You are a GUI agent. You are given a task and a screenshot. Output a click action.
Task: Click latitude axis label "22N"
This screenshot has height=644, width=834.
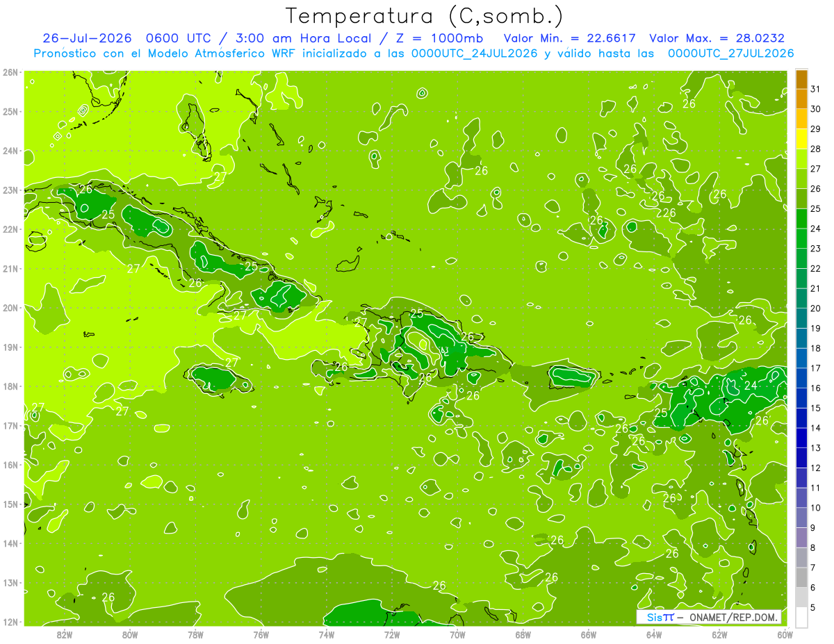[x=10, y=229]
